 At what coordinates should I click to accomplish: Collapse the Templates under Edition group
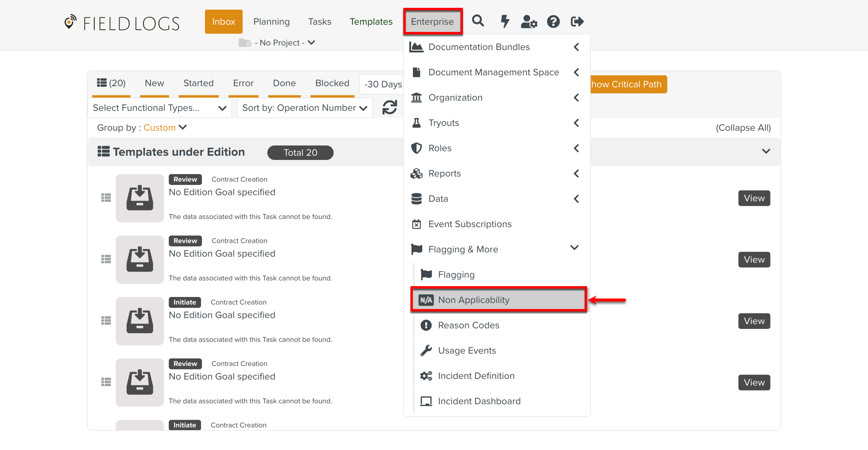coord(766,151)
